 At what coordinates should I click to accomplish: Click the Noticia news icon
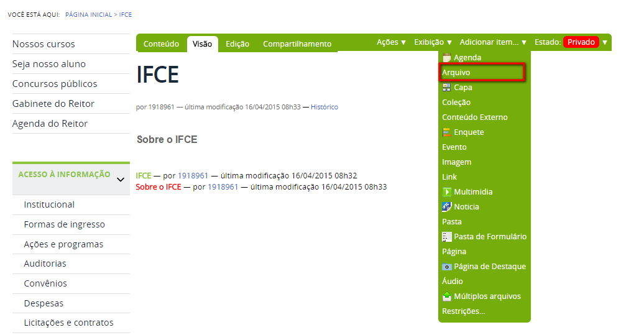[x=446, y=206]
